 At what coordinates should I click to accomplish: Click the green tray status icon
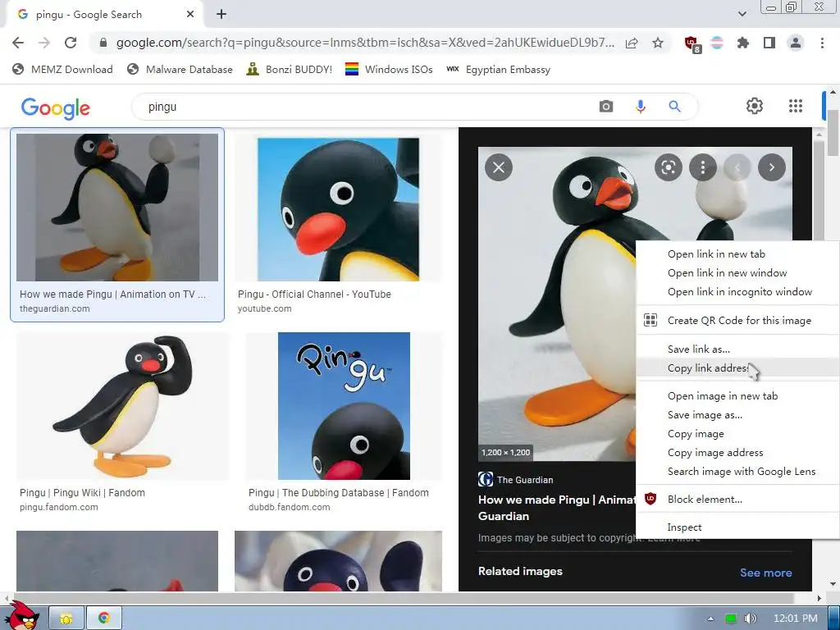click(730, 619)
